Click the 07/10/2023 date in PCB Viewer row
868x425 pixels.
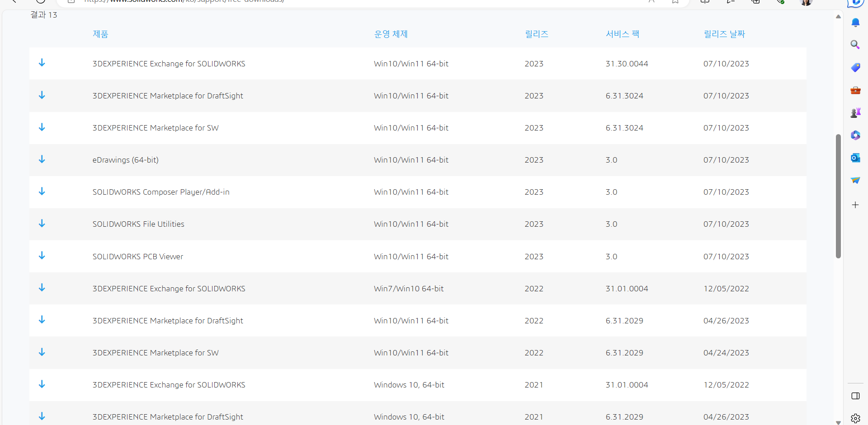point(726,257)
